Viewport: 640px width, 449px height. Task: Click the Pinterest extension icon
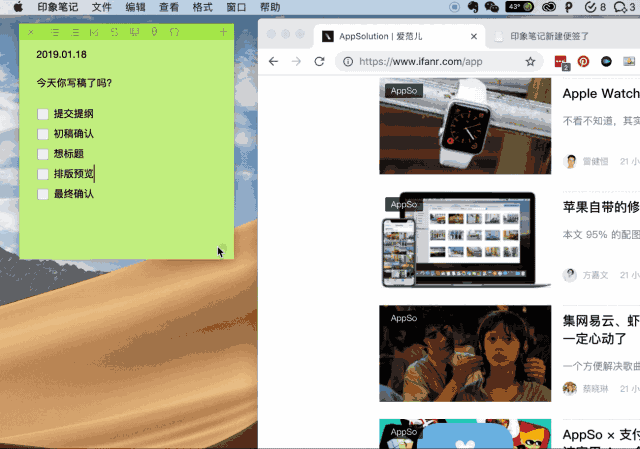point(583,62)
